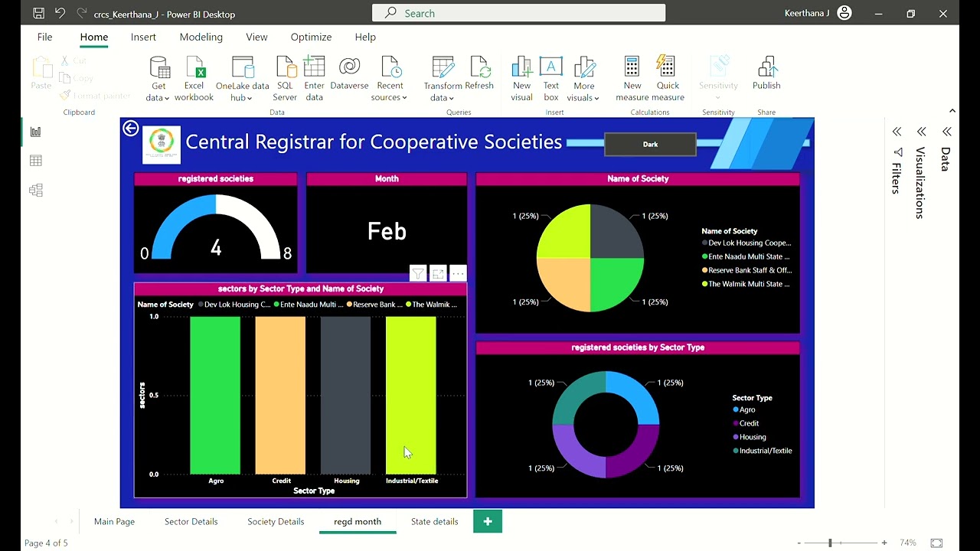The height and width of the screenshot is (551, 980).
Task: Open Get data dropdown arrow
Action: 167,98
